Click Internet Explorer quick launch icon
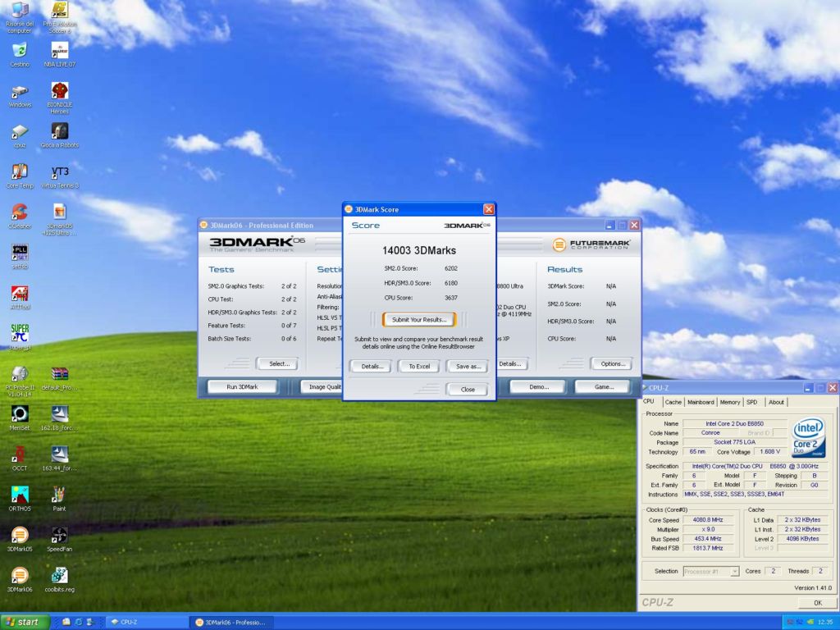The width and height of the screenshot is (840, 630). 78,622
